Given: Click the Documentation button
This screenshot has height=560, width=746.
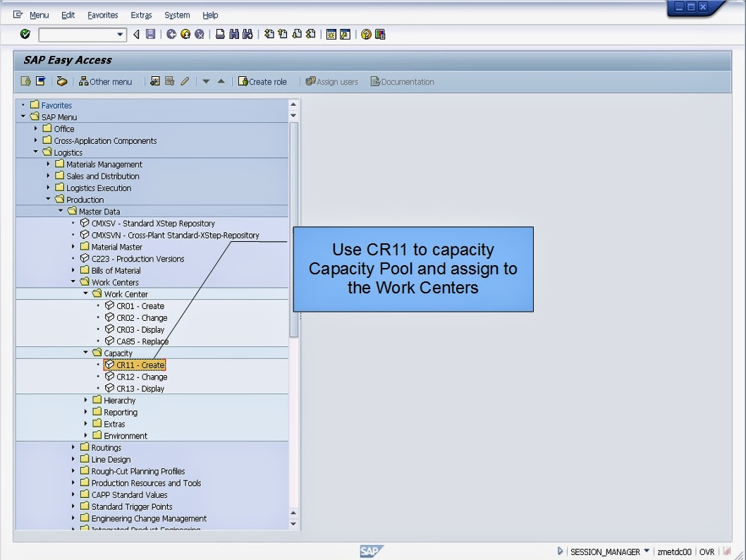Looking at the screenshot, I should [402, 81].
